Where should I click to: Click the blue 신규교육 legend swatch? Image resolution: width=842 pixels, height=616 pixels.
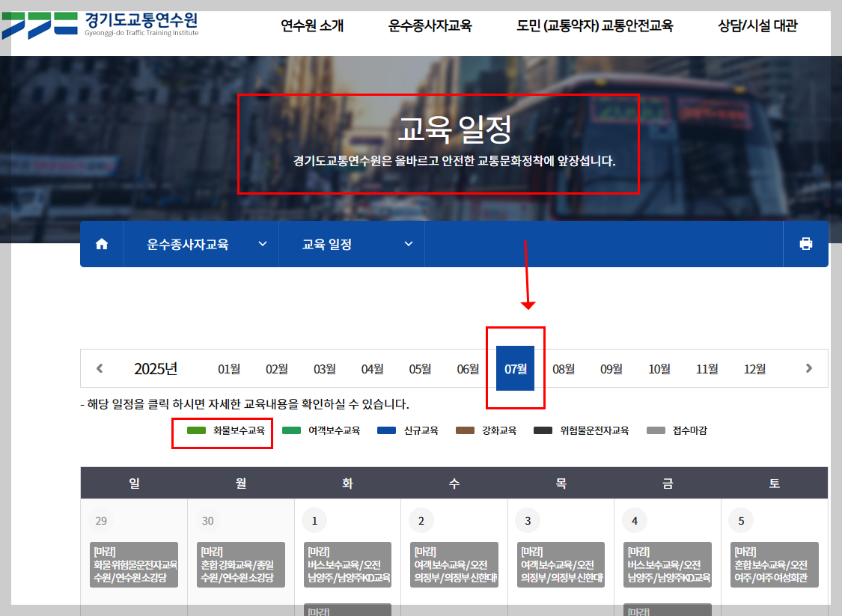(387, 430)
